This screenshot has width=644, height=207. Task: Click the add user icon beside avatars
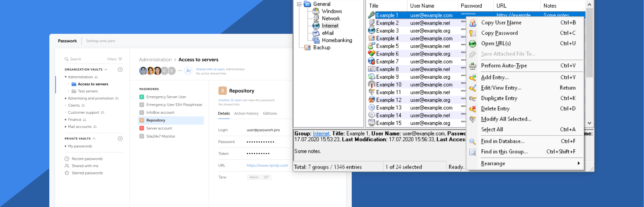tap(188, 71)
